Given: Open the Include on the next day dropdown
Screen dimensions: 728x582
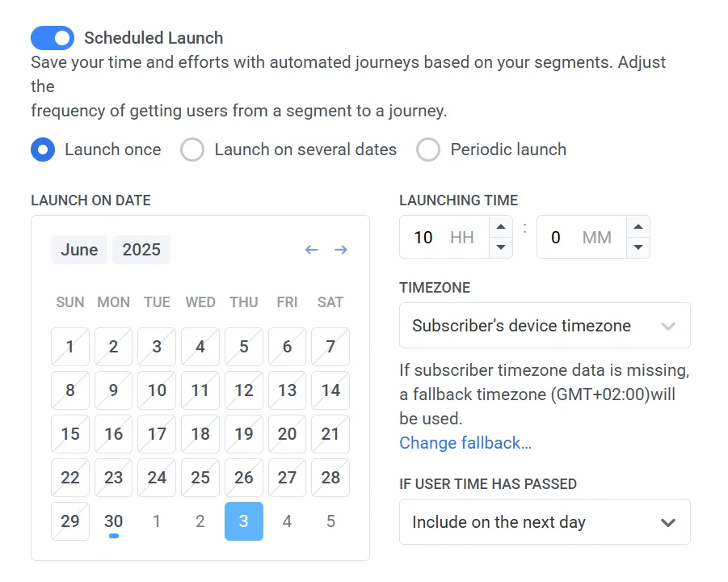Looking at the screenshot, I should click(x=545, y=521).
